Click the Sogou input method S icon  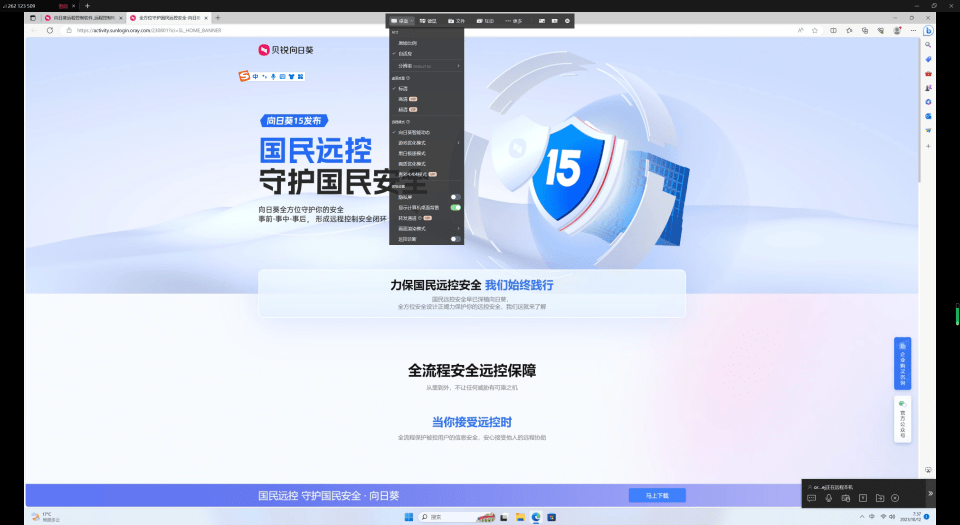pyautogui.click(x=244, y=76)
